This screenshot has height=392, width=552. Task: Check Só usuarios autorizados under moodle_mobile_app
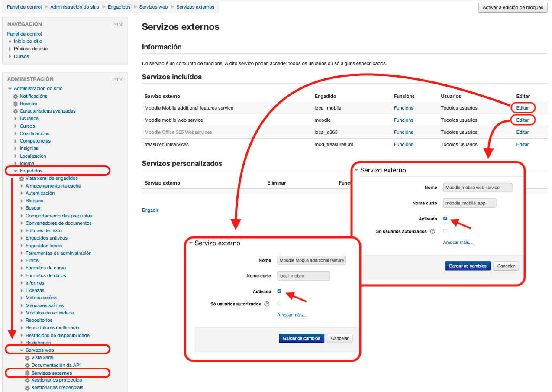pyautogui.click(x=445, y=231)
